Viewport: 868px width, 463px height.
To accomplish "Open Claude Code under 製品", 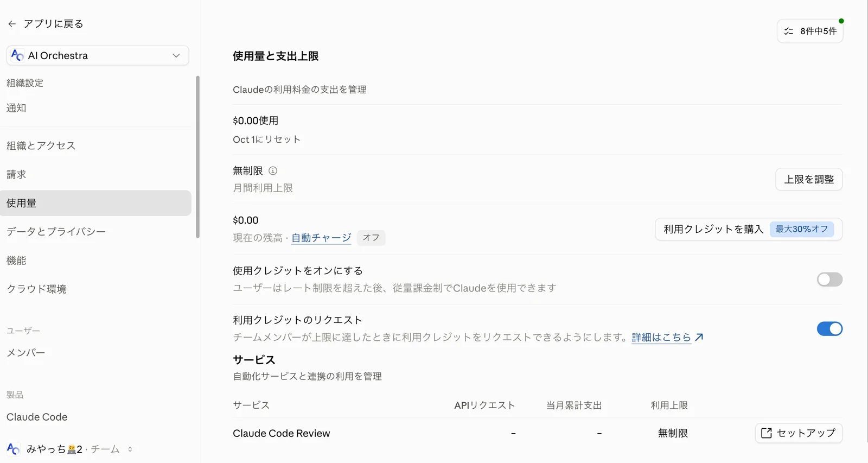I will tap(37, 417).
